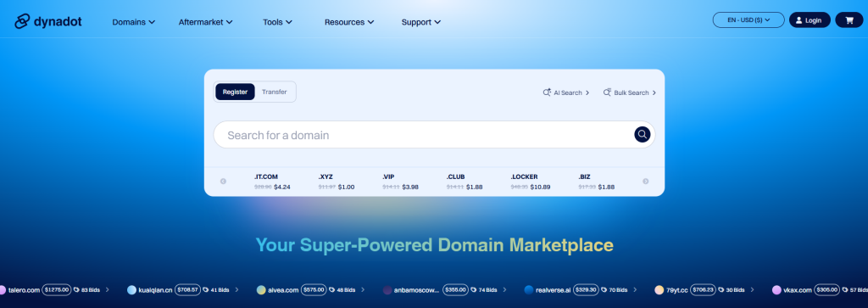Click chevron after realverse.ai bids
Image resolution: width=868 pixels, height=308 pixels.
click(635, 289)
